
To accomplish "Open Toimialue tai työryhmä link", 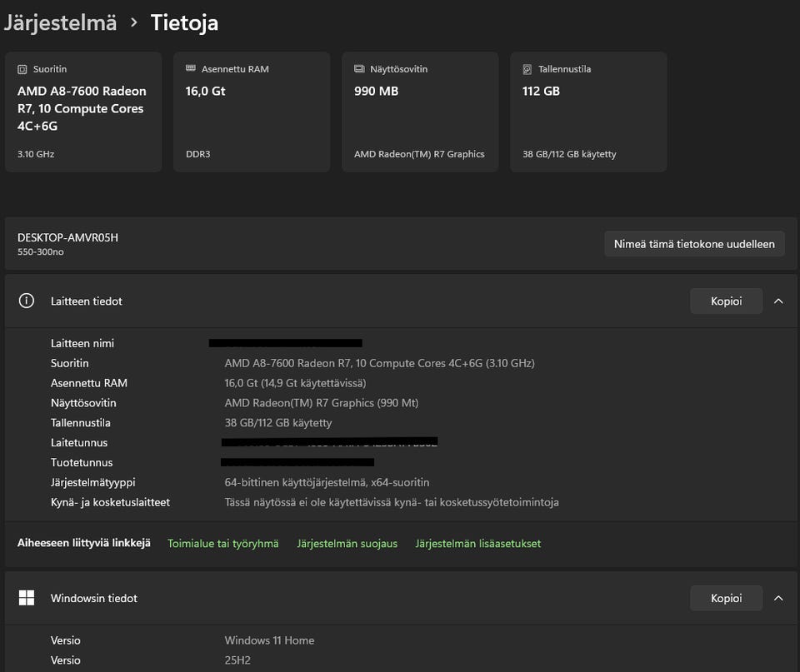I will [223, 544].
